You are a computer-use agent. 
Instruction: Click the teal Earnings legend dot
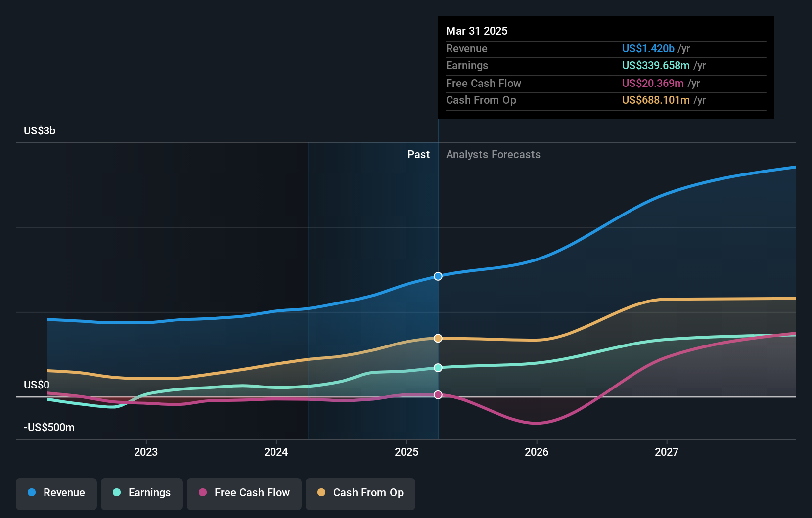(x=116, y=493)
